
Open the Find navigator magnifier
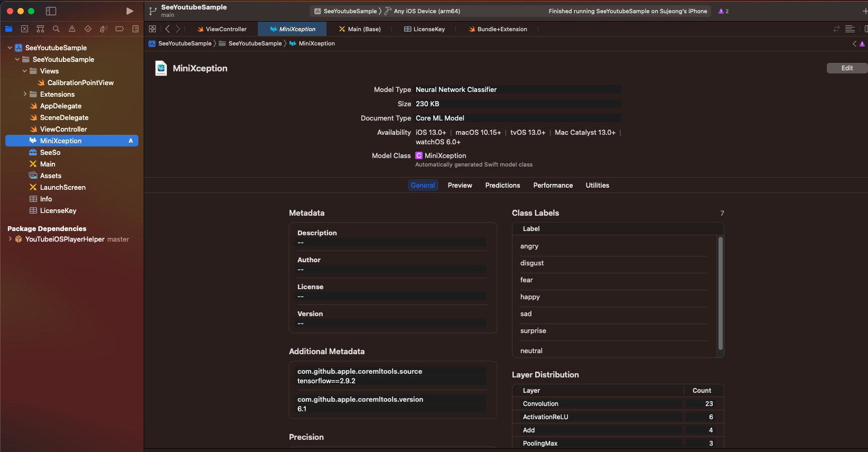56,29
